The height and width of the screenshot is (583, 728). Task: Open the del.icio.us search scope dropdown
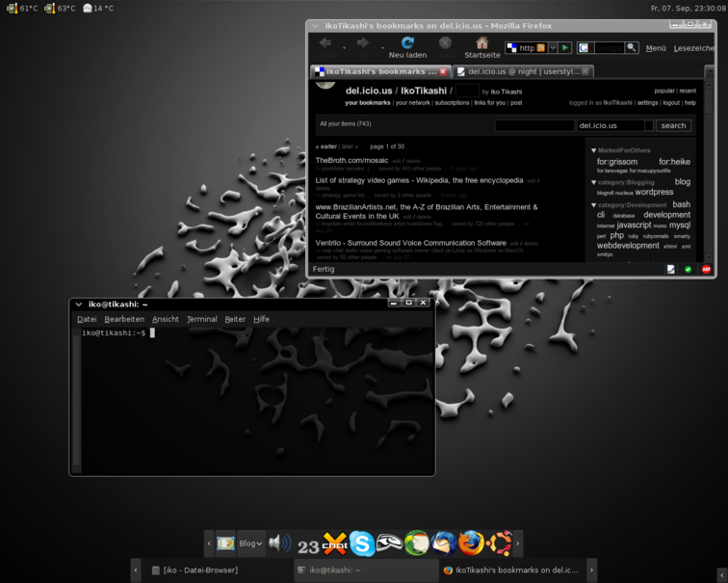tap(649, 125)
